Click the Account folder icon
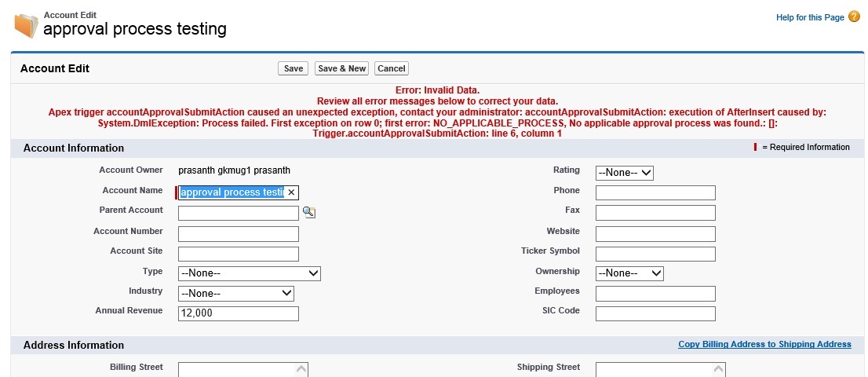This screenshot has width=868, height=377. (26, 25)
